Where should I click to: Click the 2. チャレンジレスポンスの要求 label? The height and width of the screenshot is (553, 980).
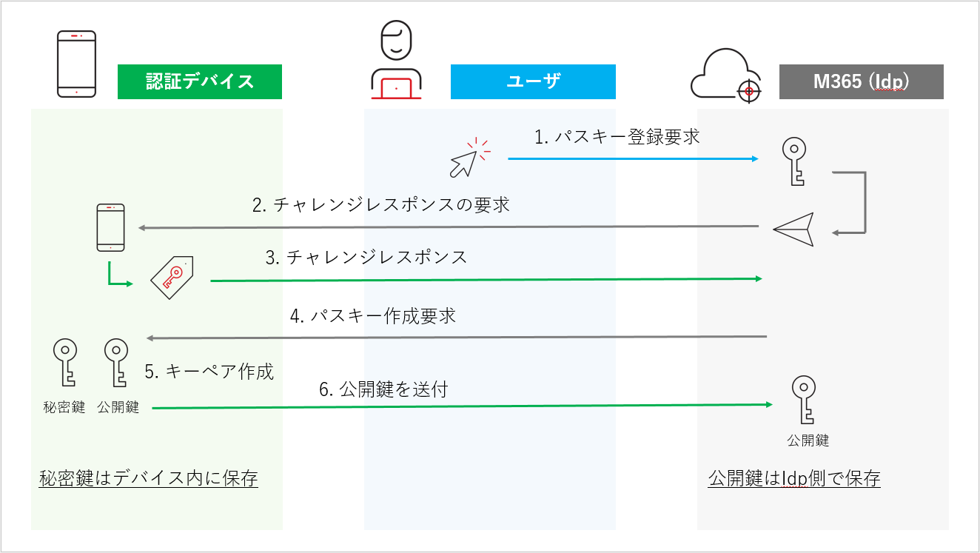pos(381,205)
